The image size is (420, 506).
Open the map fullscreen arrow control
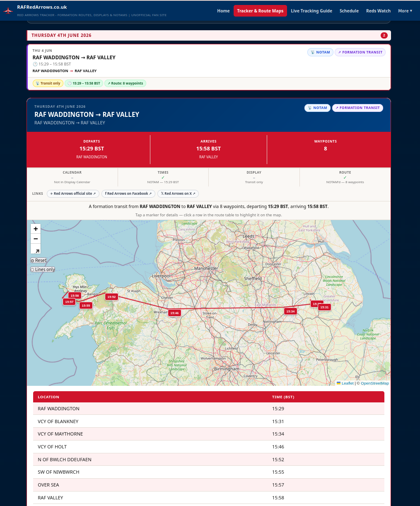[36, 249]
